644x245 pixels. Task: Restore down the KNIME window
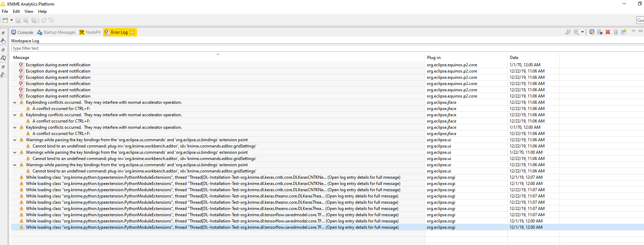639,4
